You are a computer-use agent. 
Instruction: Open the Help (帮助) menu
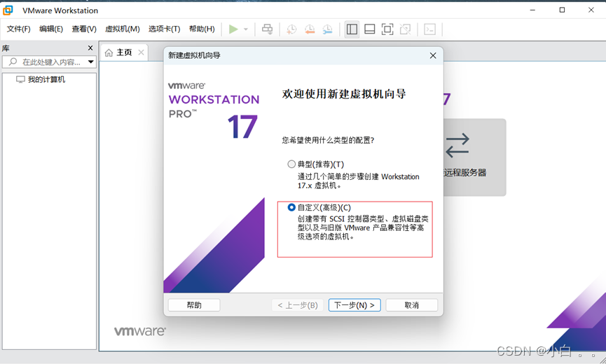(x=202, y=29)
